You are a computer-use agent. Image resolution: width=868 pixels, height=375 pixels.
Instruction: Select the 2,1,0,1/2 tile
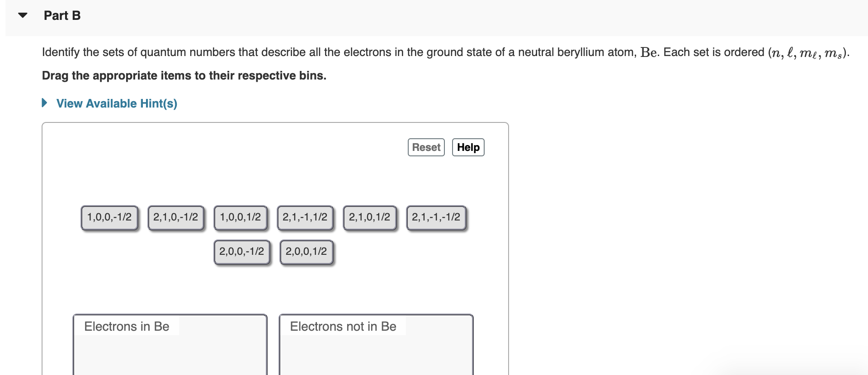point(370,217)
